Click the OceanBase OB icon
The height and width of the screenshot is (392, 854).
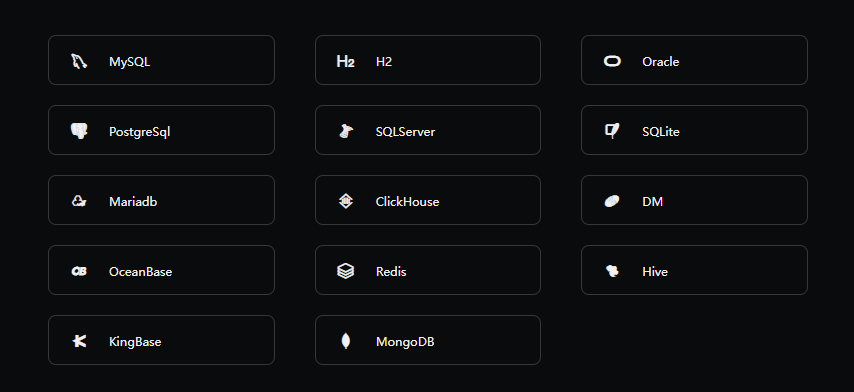[x=79, y=271]
